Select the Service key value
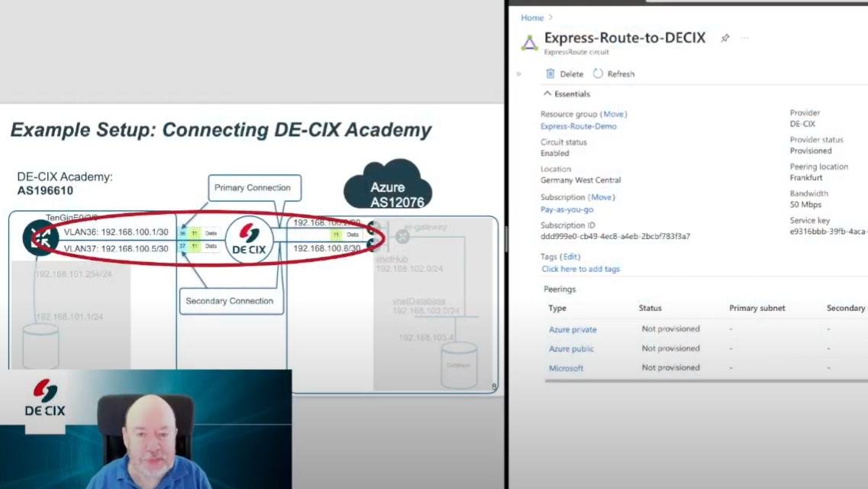 (828, 232)
